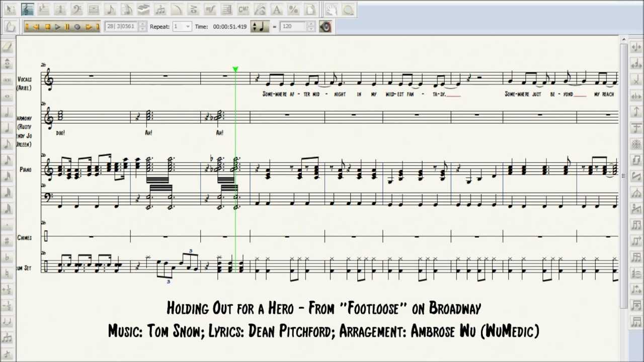Select the HyperScribe keyboard tool
This screenshot has height=362, width=644.
(144, 10)
